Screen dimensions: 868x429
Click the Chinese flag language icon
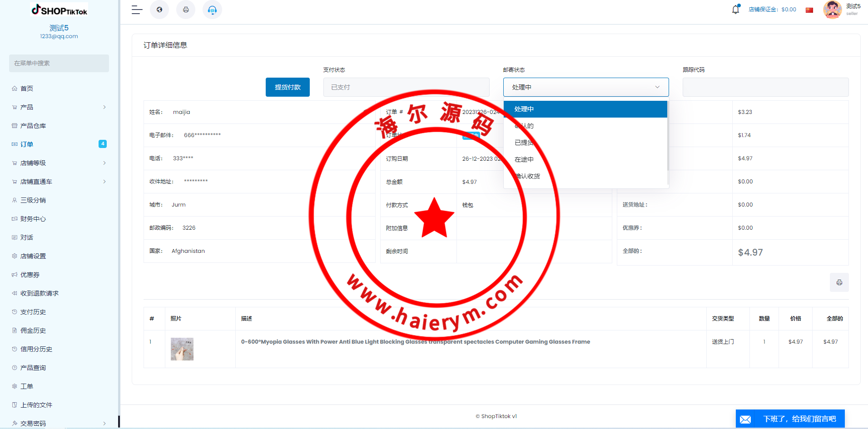809,10
